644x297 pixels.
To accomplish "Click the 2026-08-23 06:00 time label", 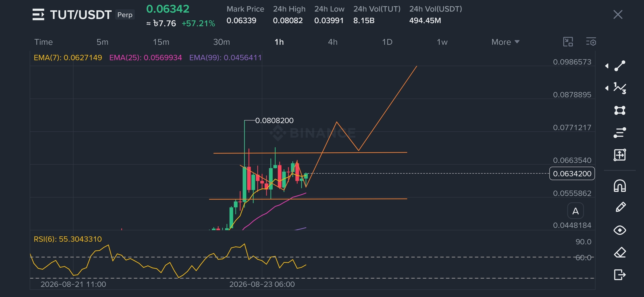I will [x=262, y=284].
